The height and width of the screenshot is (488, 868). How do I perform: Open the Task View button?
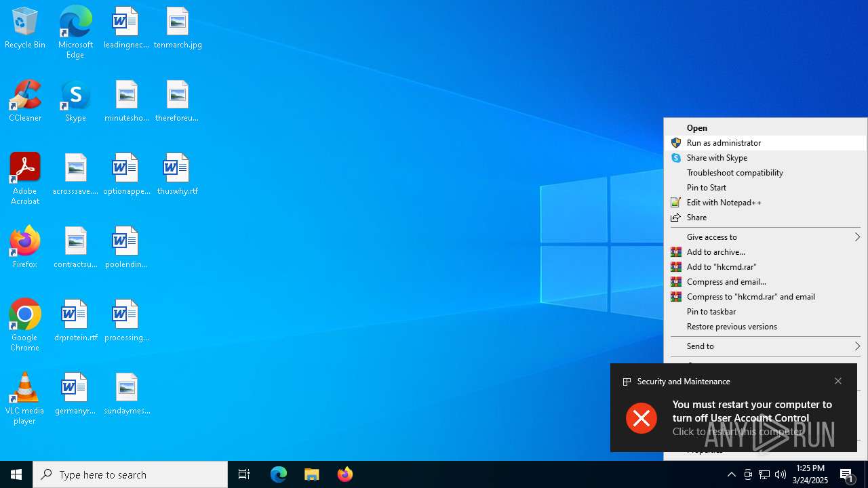tap(244, 474)
